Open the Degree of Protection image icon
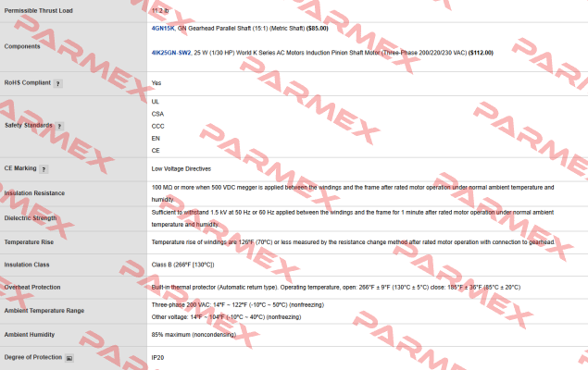The width and height of the screenshot is (588, 370). [69, 358]
